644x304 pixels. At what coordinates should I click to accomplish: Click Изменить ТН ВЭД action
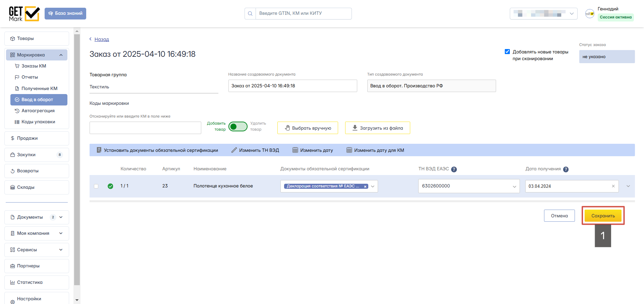pyautogui.click(x=255, y=150)
